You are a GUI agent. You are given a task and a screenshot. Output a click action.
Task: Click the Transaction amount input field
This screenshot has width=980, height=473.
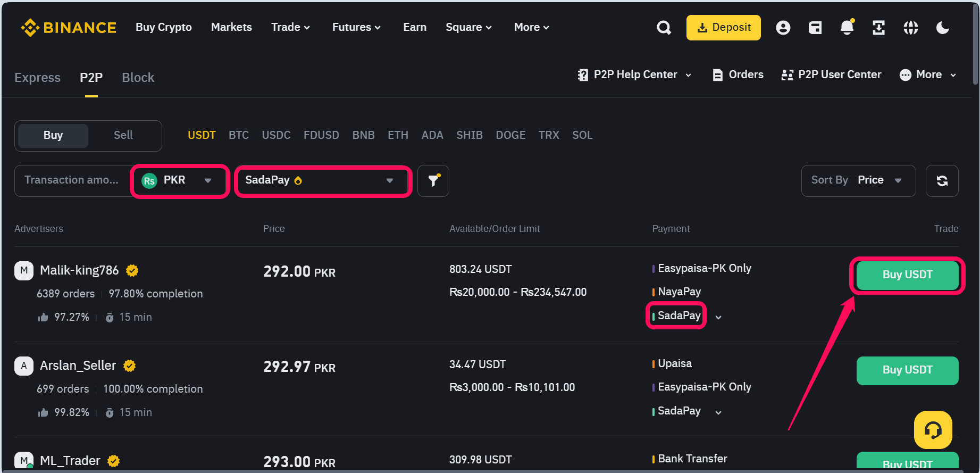[73, 181]
